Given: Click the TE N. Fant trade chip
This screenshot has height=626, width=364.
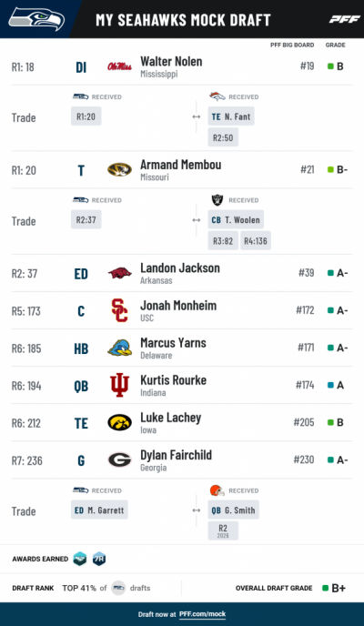Looking at the screenshot, I should 231,116.
